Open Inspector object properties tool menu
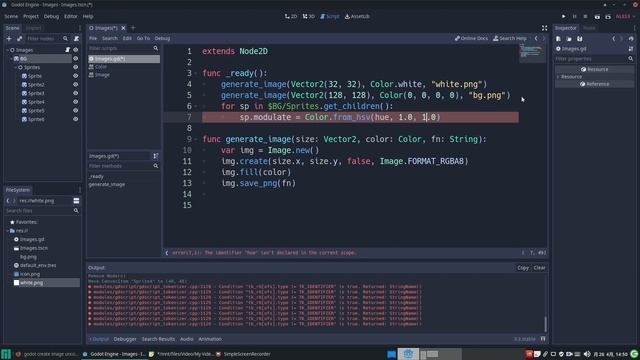The image size is (640, 360). point(631,49)
